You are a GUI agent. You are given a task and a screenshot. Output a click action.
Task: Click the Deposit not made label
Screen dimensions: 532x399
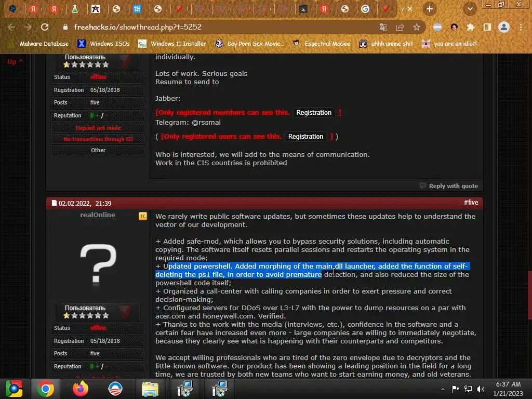coord(98,128)
